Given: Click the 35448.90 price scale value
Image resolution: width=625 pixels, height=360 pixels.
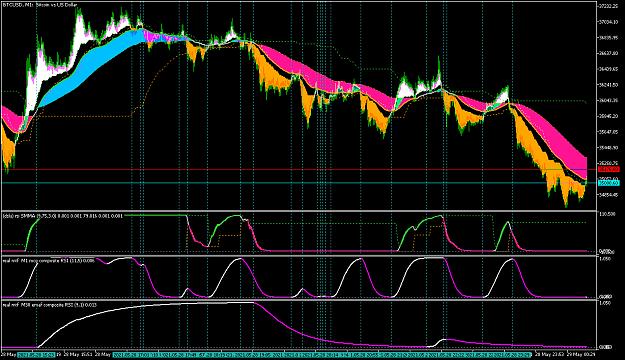Looking at the screenshot, I should coord(609,148).
